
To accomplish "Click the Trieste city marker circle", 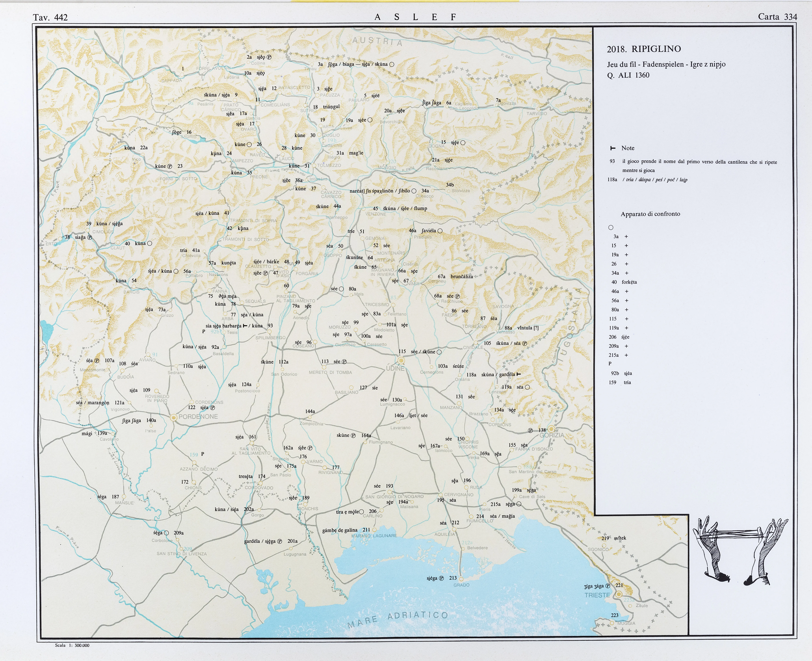I will click(619, 594).
